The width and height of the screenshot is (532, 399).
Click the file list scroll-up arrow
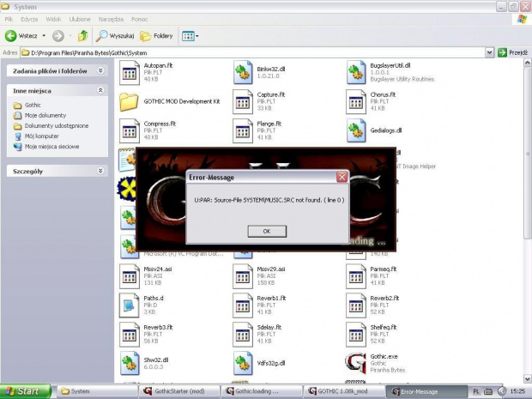tap(528, 63)
